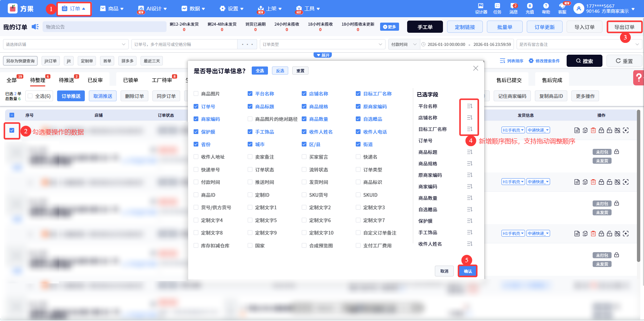Open the 商品 menu in top navigation
Image resolution: width=644 pixels, height=321 pixels.
point(112,8)
